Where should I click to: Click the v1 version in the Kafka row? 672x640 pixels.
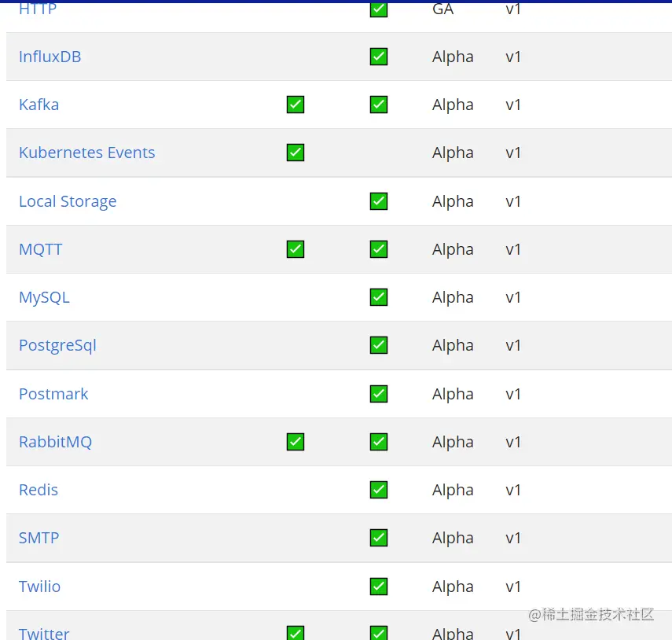coord(513,105)
